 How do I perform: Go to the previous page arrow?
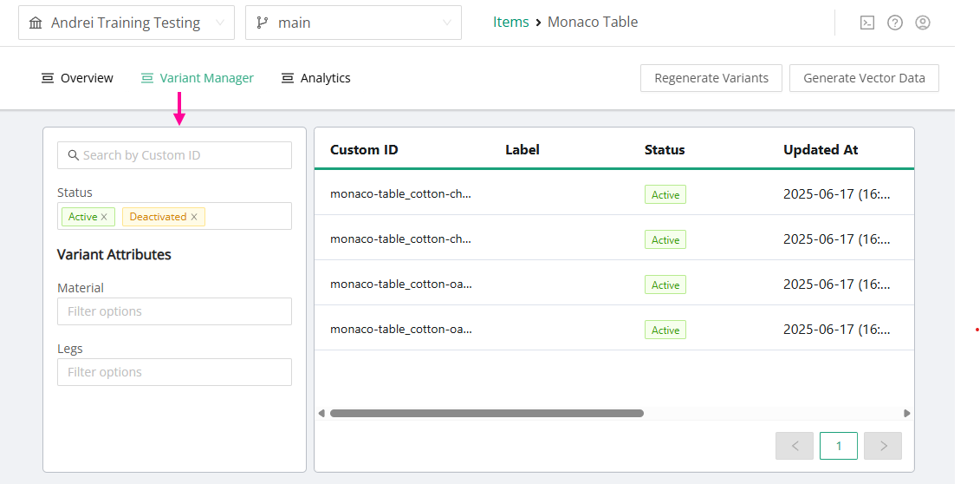[x=795, y=446]
